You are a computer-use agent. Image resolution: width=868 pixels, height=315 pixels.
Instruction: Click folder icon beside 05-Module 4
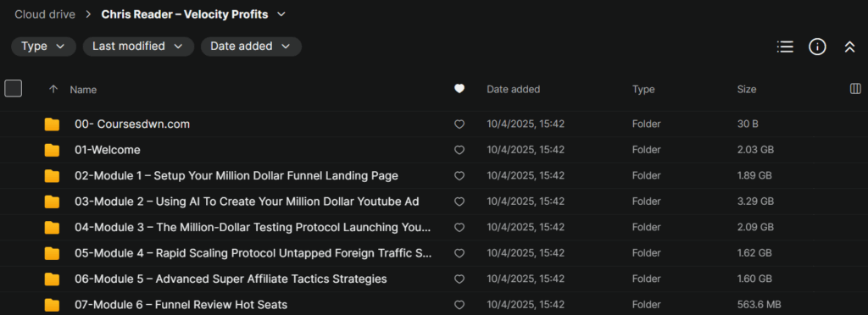[x=52, y=253]
